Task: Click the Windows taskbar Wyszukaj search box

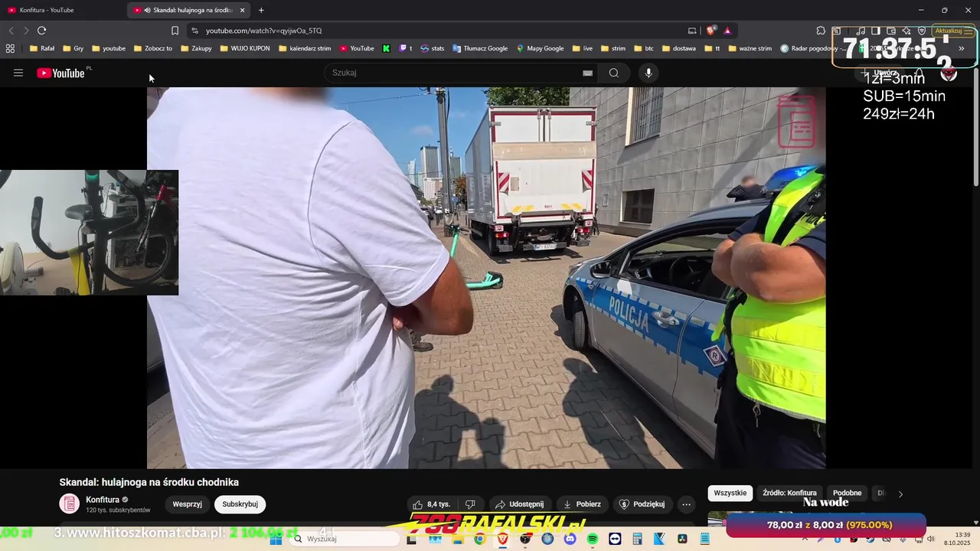Action: click(x=345, y=539)
